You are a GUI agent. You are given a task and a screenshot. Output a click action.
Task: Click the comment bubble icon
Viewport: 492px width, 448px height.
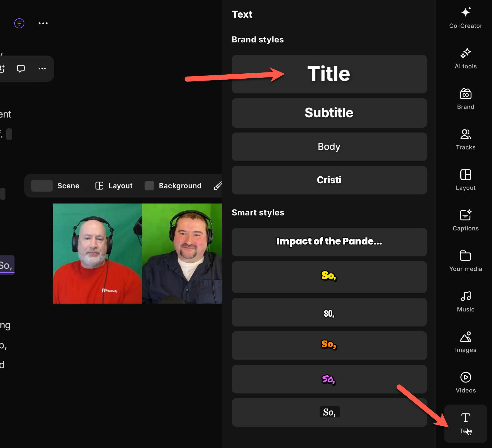(x=21, y=69)
